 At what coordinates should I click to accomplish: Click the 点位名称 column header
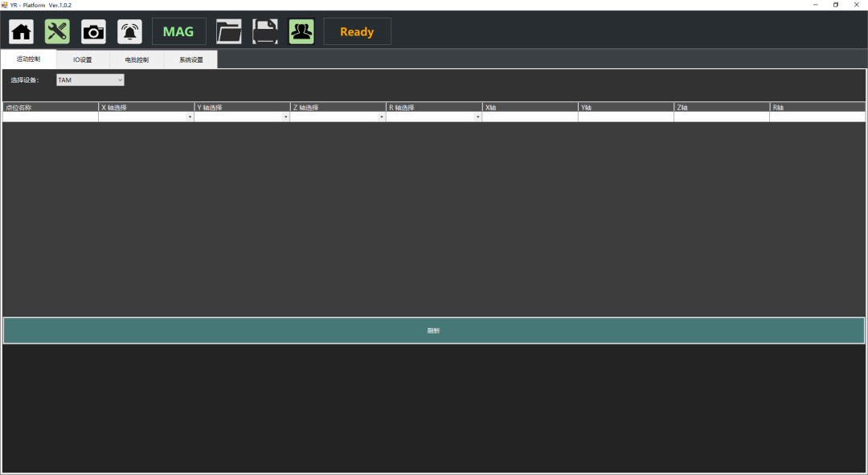tap(51, 108)
